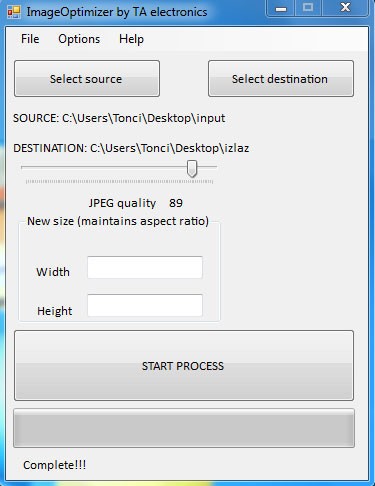
Task: Minimize the ImageOptimizer window
Action: click(x=281, y=8)
